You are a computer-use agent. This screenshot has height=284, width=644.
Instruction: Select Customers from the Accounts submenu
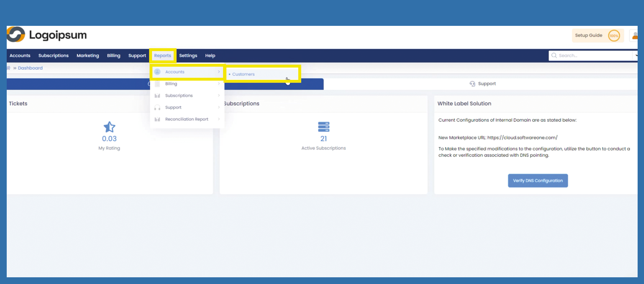coord(244,74)
